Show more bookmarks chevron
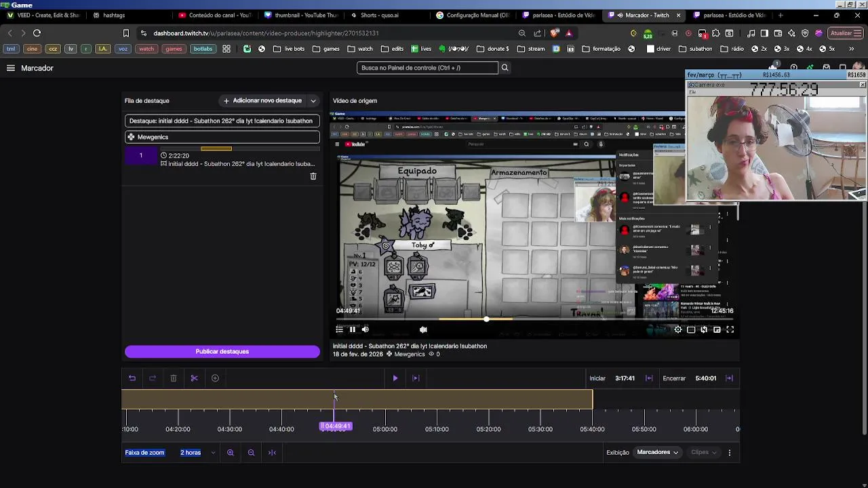868x488 pixels. click(852, 49)
